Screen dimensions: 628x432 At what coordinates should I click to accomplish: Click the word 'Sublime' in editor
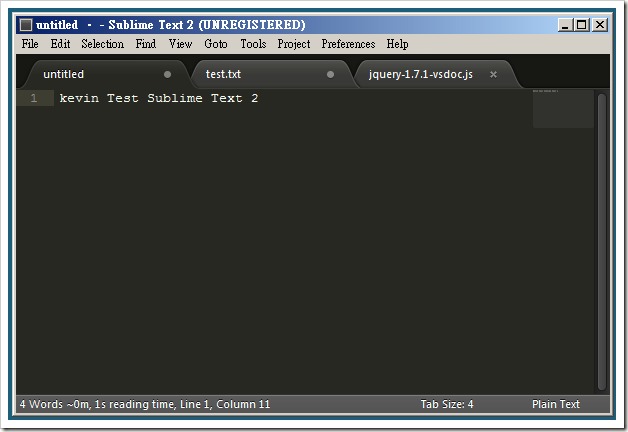point(175,98)
